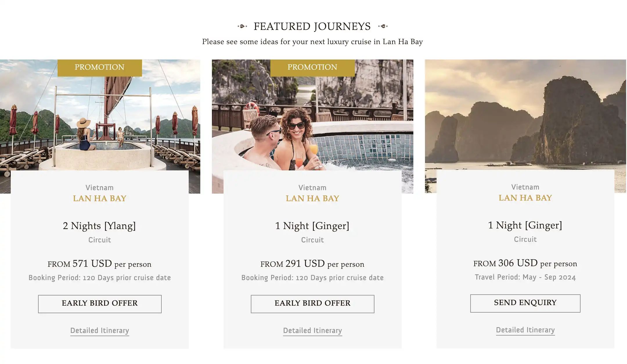
Task: Open Detailed Itinerary for the 291 USD Ginger cruise
Action: 312,331
